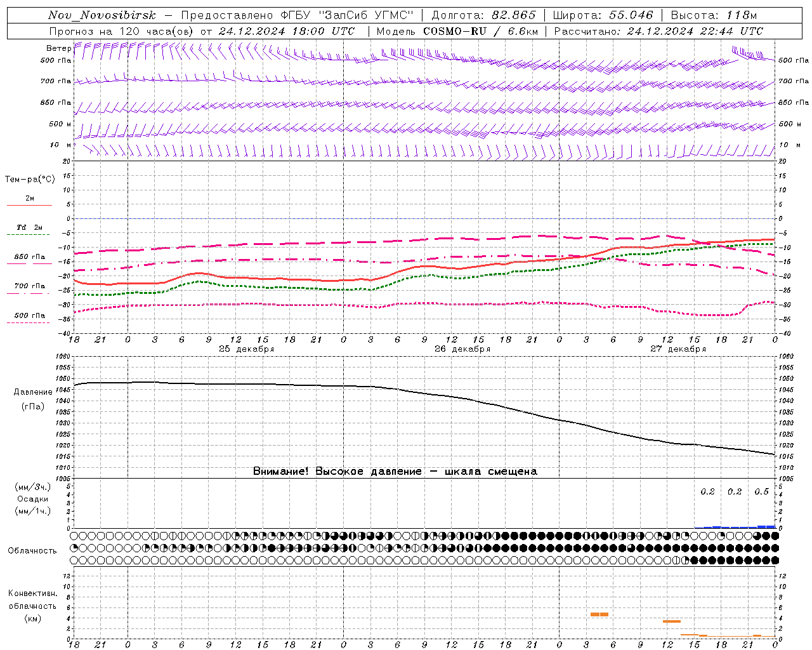
Task: Click the '26 декабря' date label
Action: tap(462, 349)
